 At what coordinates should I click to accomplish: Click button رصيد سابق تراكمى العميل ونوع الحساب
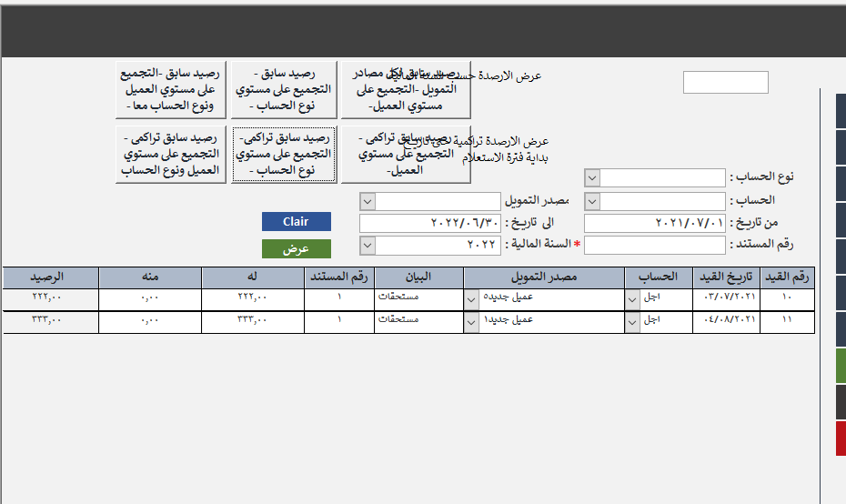click(170, 155)
